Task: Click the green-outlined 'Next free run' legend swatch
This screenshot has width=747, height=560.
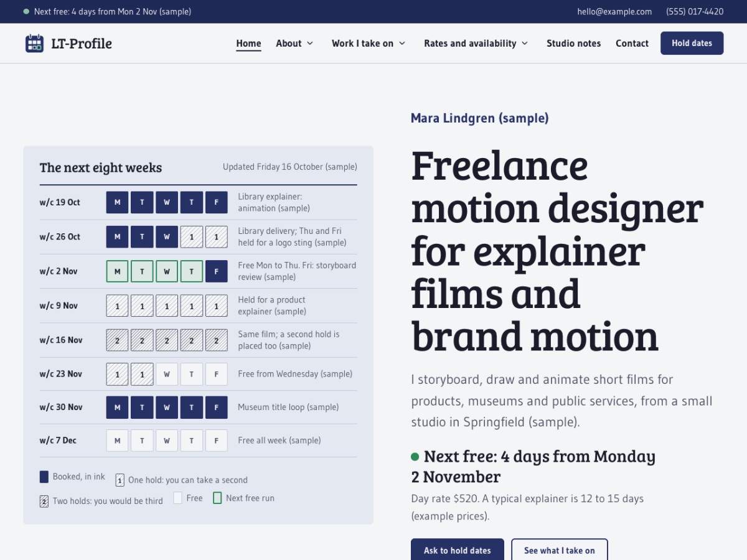Action: pos(217,498)
